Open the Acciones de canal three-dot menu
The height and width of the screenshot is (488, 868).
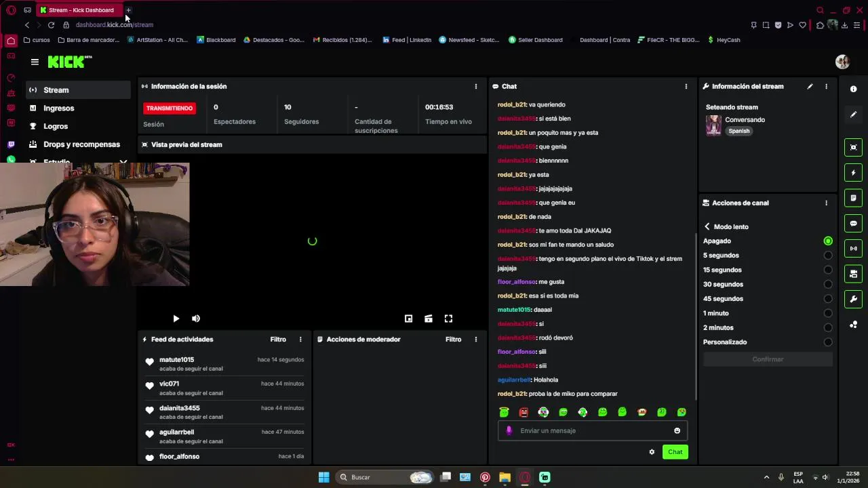(826, 203)
